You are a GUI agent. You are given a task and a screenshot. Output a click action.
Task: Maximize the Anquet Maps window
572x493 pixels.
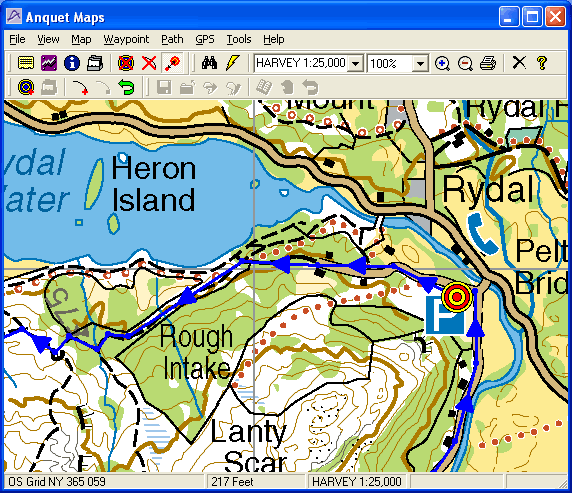(x=532, y=17)
